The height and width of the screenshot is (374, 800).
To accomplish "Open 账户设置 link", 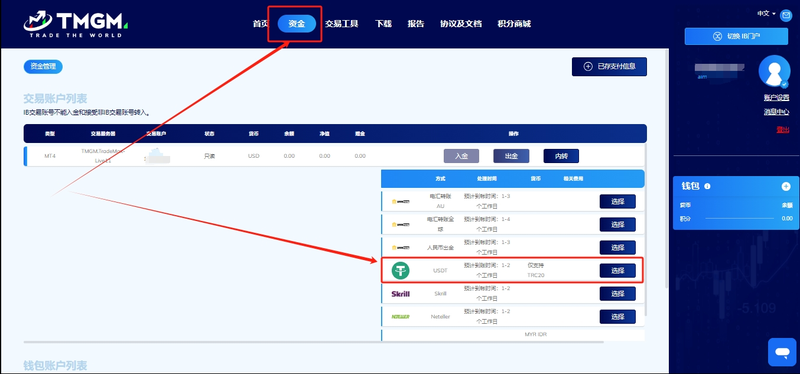I will pyautogui.click(x=777, y=97).
